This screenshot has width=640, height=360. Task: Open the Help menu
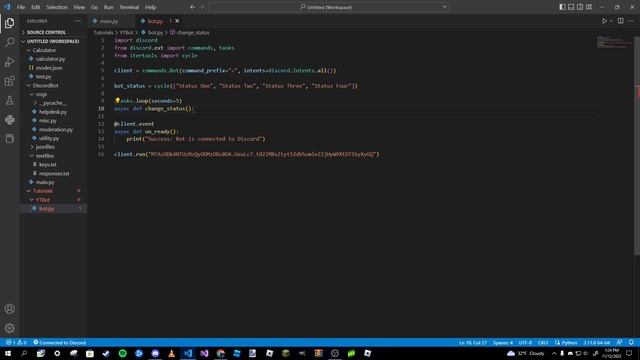151,7
